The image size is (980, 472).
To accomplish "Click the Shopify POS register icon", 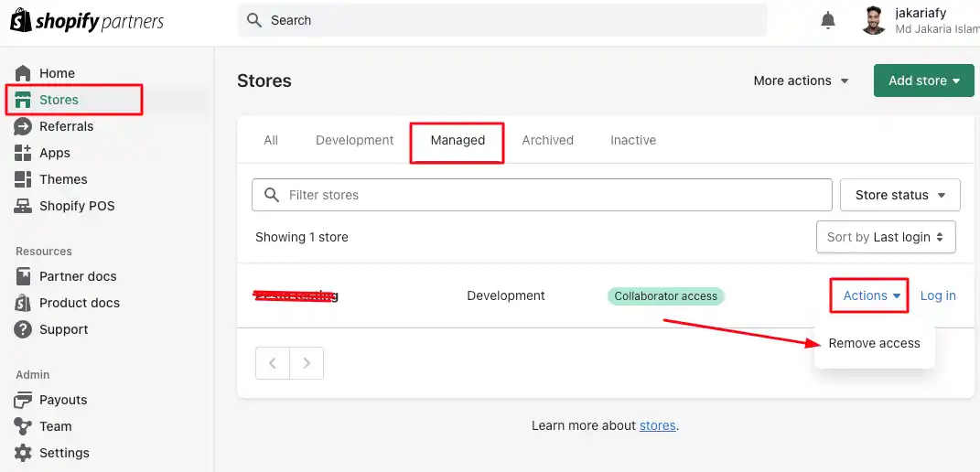I will pyautogui.click(x=23, y=206).
